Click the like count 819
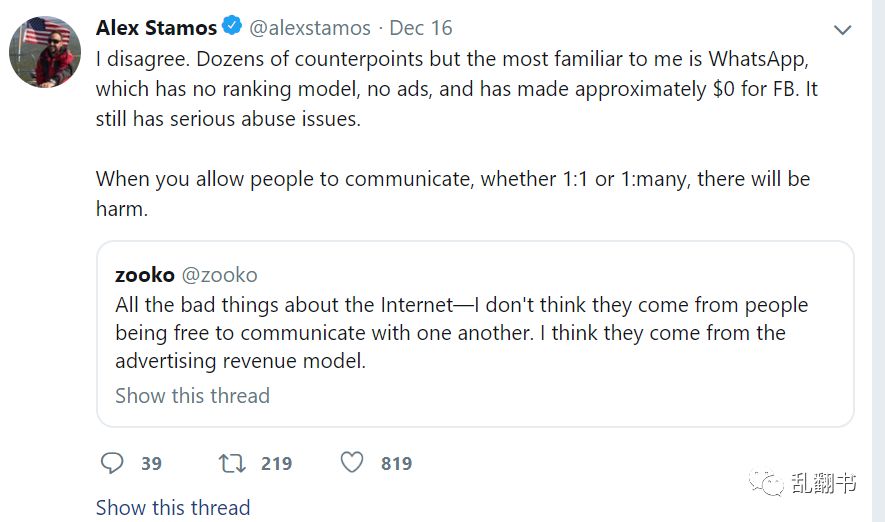Screen dimensions: 885x522 (x=396, y=463)
